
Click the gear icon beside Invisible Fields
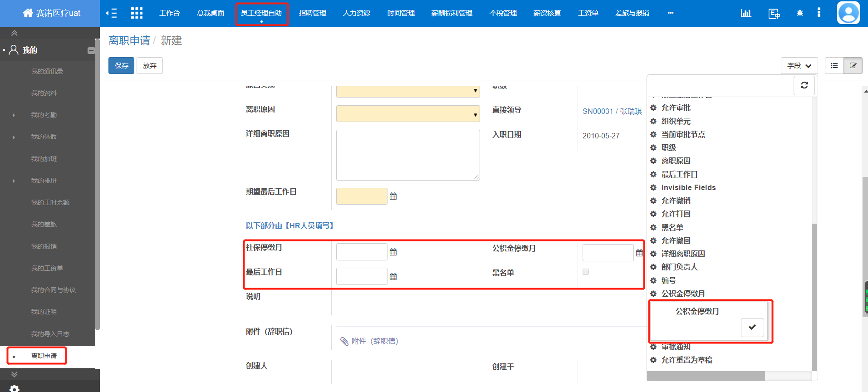[653, 187]
